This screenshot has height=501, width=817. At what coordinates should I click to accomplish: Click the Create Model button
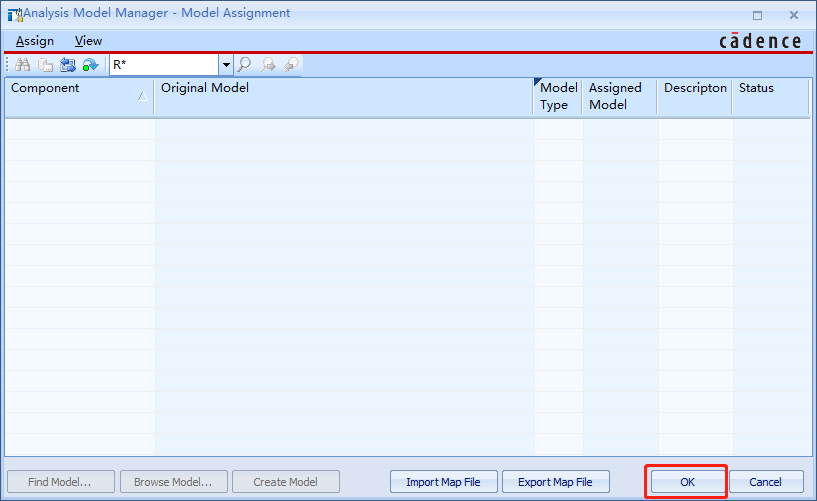(x=286, y=482)
